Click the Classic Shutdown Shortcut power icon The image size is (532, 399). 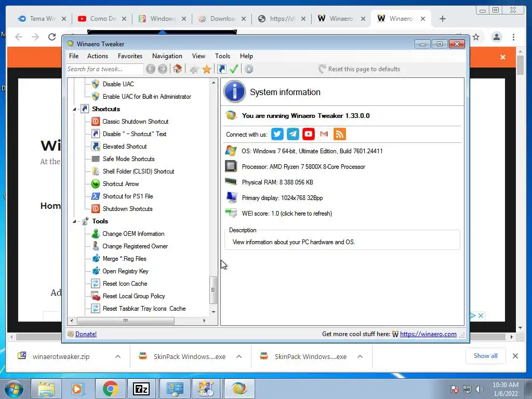(x=96, y=121)
